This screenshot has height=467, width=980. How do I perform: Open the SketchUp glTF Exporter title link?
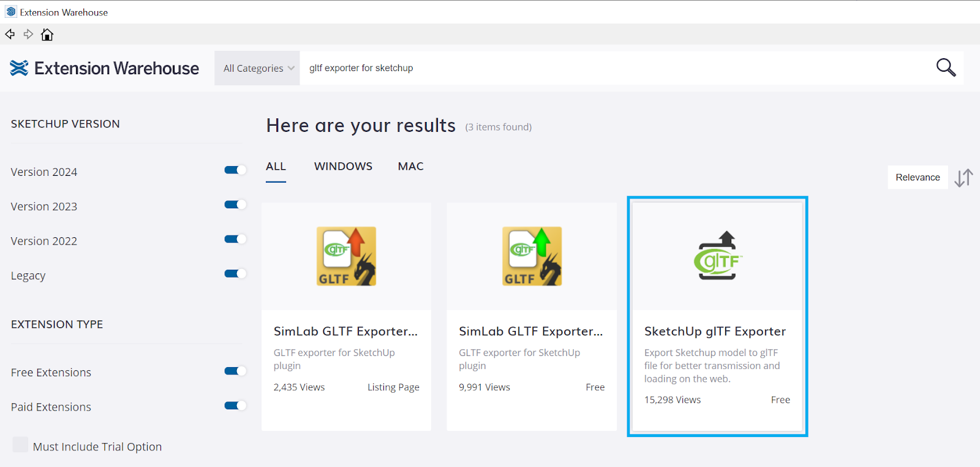click(715, 331)
